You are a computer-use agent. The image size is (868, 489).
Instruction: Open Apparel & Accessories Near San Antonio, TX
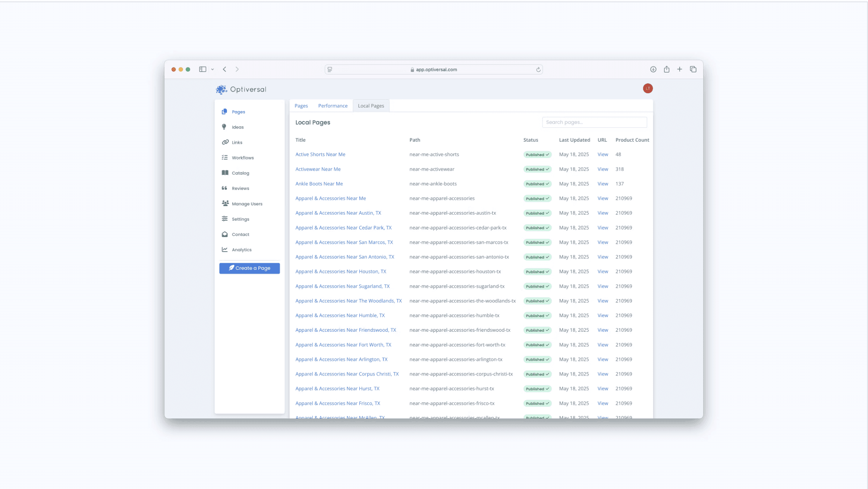pyautogui.click(x=345, y=257)
